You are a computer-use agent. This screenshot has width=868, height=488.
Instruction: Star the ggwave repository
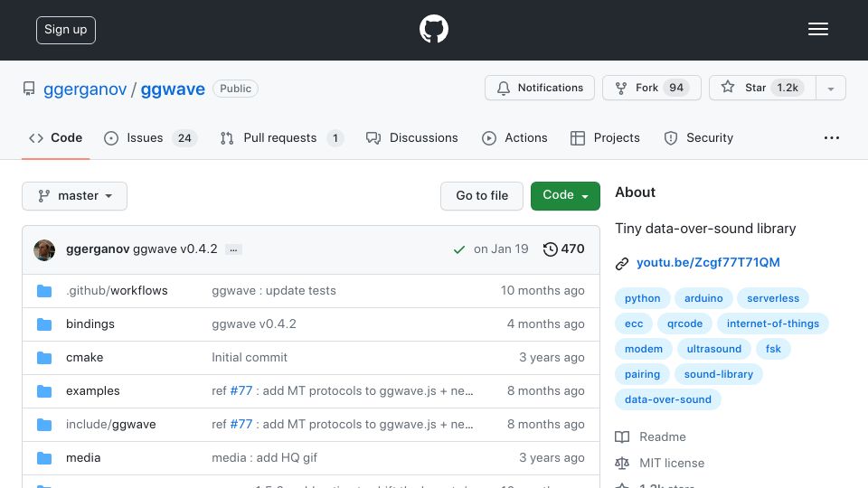(761, 88)
